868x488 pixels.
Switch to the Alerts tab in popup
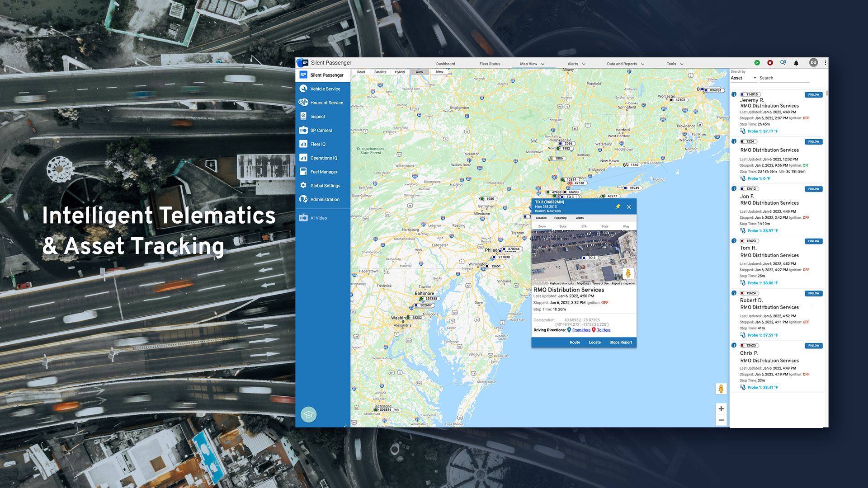click(x=580, y=217)
